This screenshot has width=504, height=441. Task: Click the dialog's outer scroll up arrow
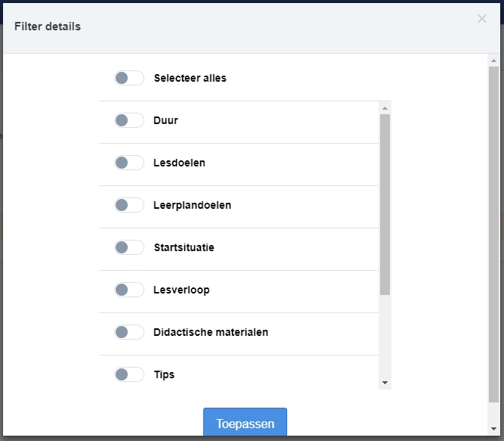click(x=493, y=61)
